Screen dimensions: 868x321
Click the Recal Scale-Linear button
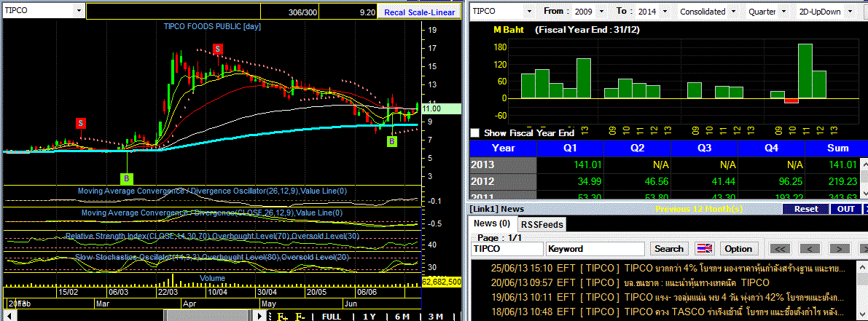[419, 12]
